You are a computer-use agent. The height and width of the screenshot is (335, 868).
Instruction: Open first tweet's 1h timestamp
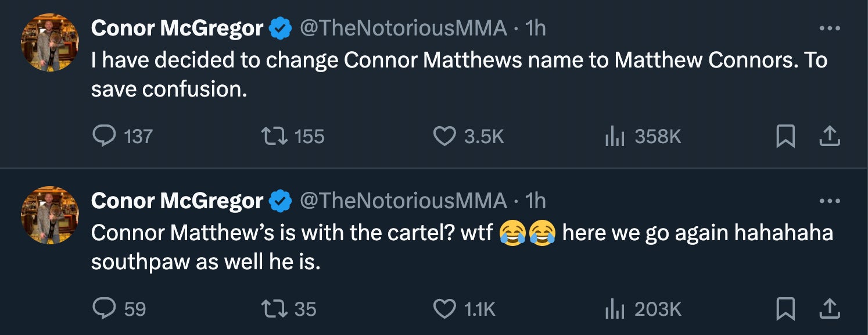pyautogui.click(x=535, y=28)
